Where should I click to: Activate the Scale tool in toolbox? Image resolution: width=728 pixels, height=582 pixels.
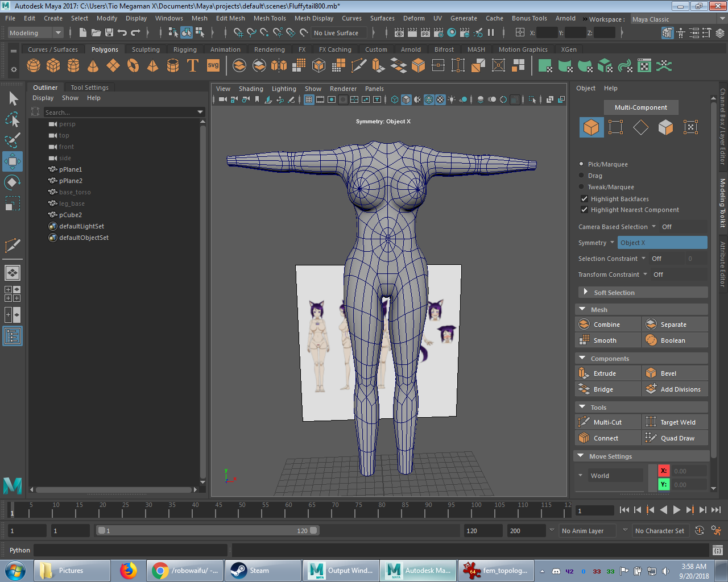13,203
